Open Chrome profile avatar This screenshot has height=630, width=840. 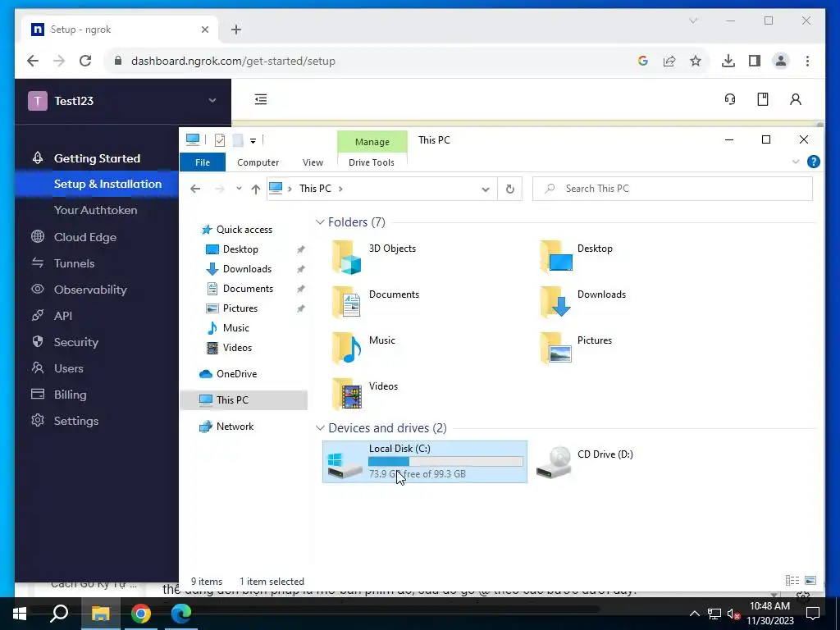pos(781,61)
